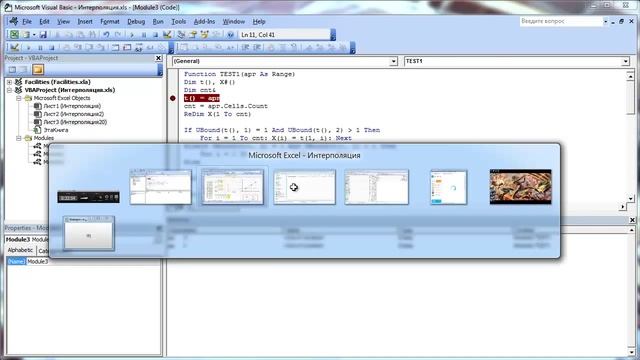This screenshot has width=640, height=360.
Task: Open the Object Browser icon
Action: [x=204, y=35]
